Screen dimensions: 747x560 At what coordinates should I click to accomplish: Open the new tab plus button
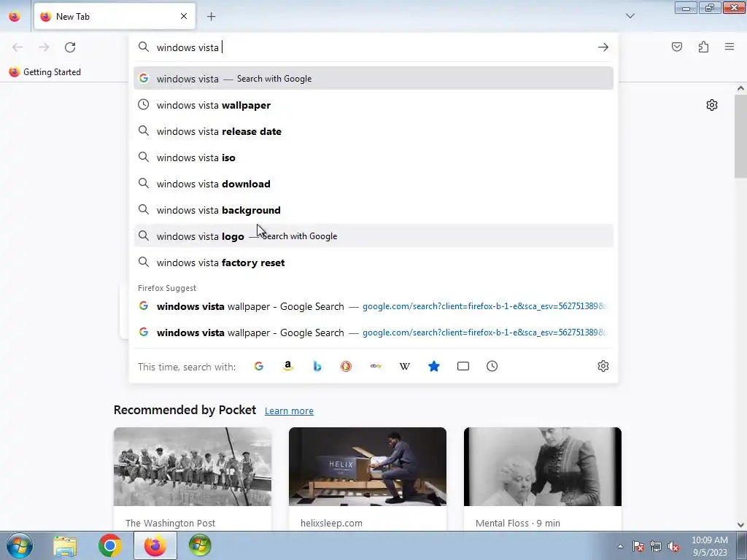click(211, 17)
